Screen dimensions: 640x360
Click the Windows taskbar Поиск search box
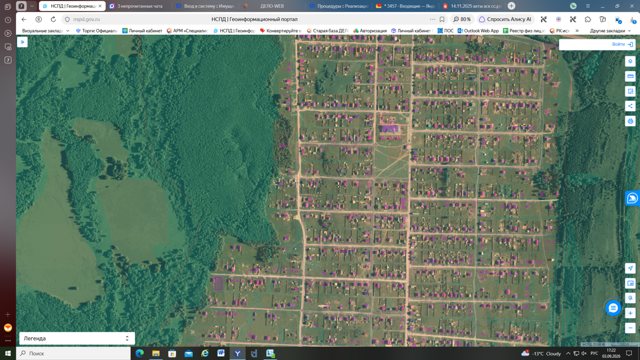pos(73,353)
